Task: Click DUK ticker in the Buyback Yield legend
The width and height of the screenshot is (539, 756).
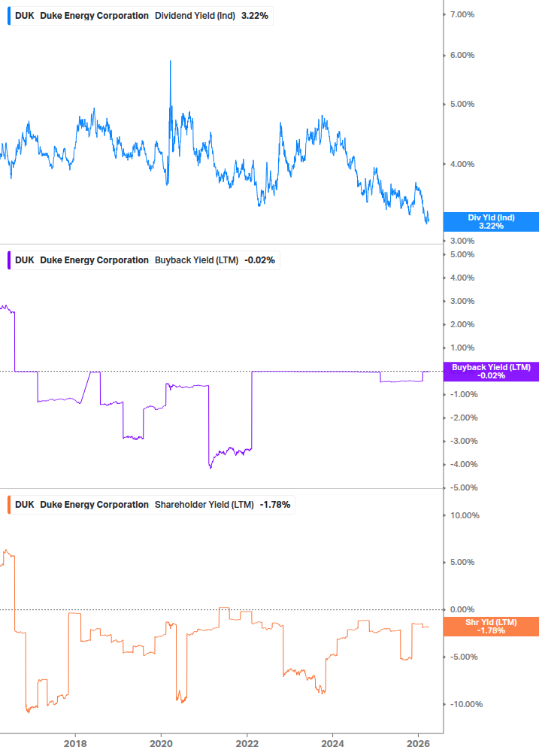Action: tap(25, 260)
